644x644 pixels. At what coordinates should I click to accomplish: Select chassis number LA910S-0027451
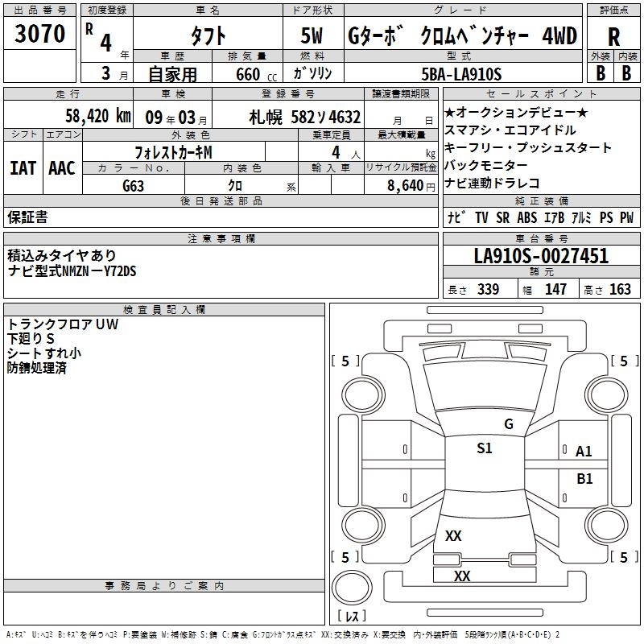(x=541, y=256)
